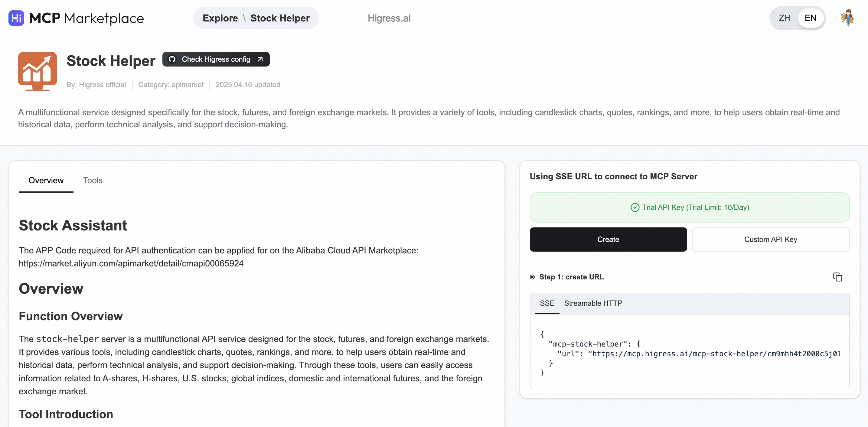Image resolution: width=868 pixels, height=427 pixels.
Task: Select the SSE tab
Action: (547, 303)
